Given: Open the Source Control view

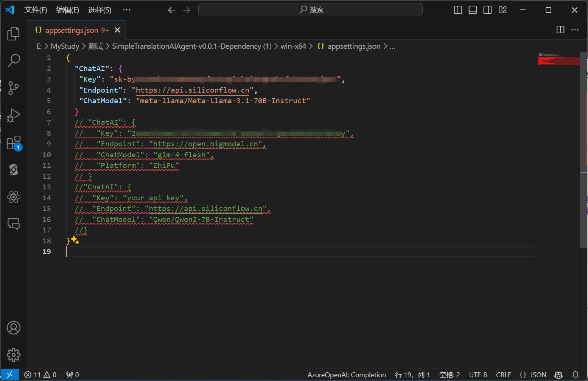Looking at the screenshot, I should (x=14, y=88).
